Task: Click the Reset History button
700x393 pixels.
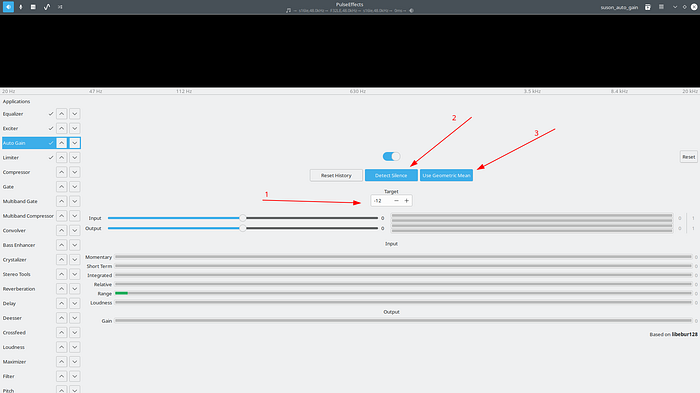Action: [x=336, y=175]
